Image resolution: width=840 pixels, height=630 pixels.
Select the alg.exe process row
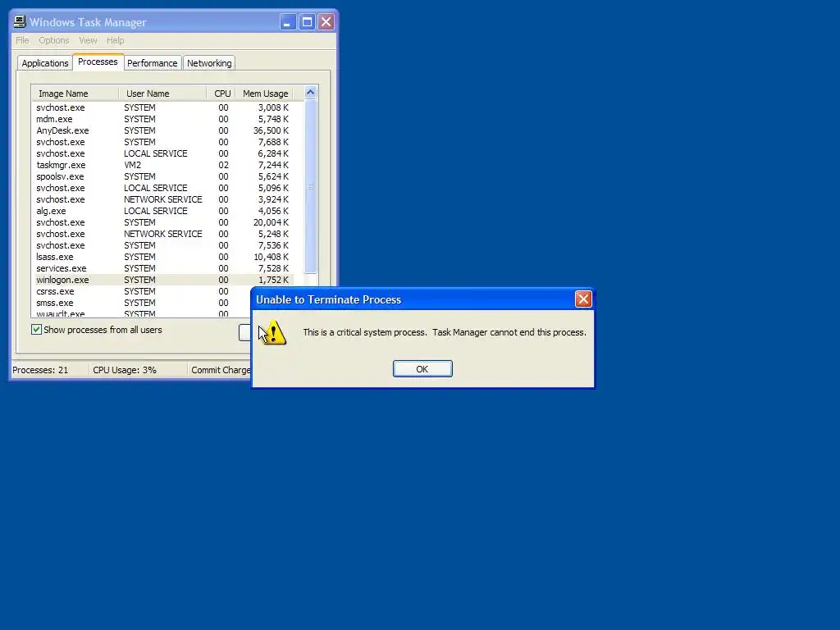tap(162, 211)
